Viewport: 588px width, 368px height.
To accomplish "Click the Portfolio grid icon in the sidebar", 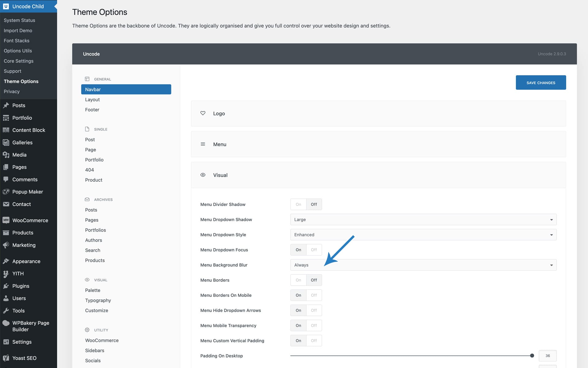I will click(x=6, y=118).
